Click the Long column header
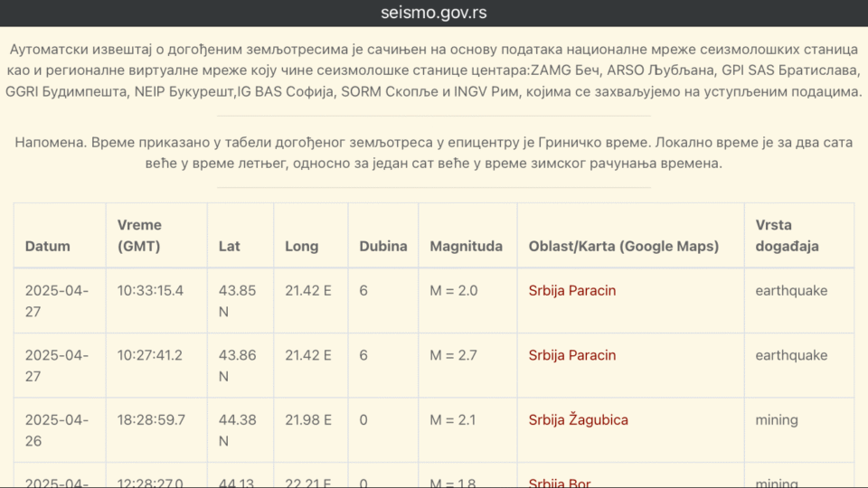Image resolution: width=868 pixels, height=488 pixels. point(301,246)
